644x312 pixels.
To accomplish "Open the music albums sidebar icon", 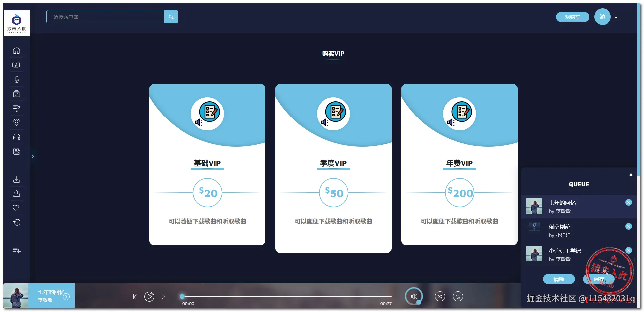I will 16,65.
